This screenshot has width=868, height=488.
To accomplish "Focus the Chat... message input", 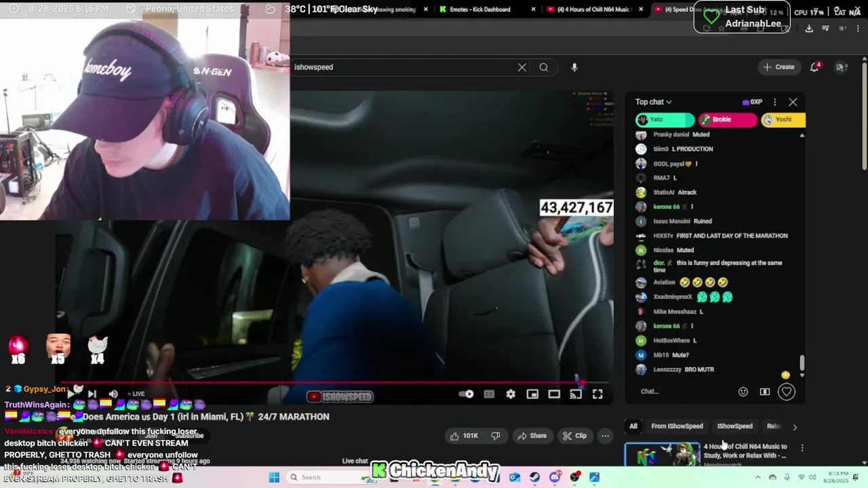I will click(x=685, y=392).
